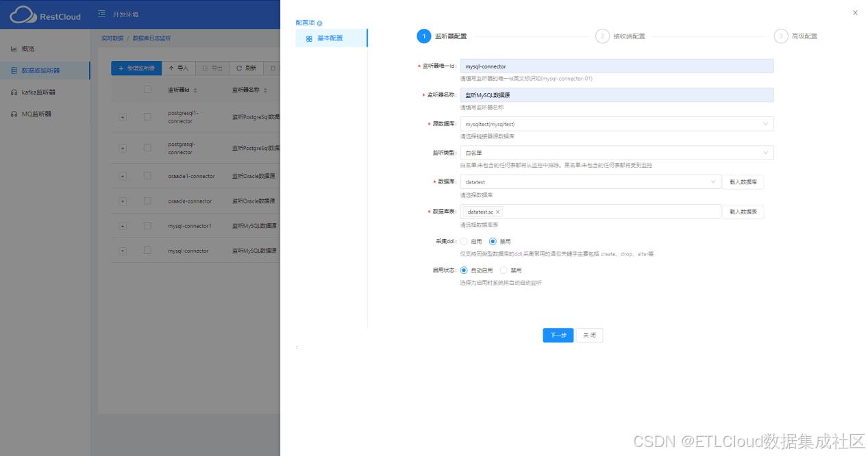Click the 监听器配置 step label
This screenshot has height=456, width=868.
tap(451, 36)
